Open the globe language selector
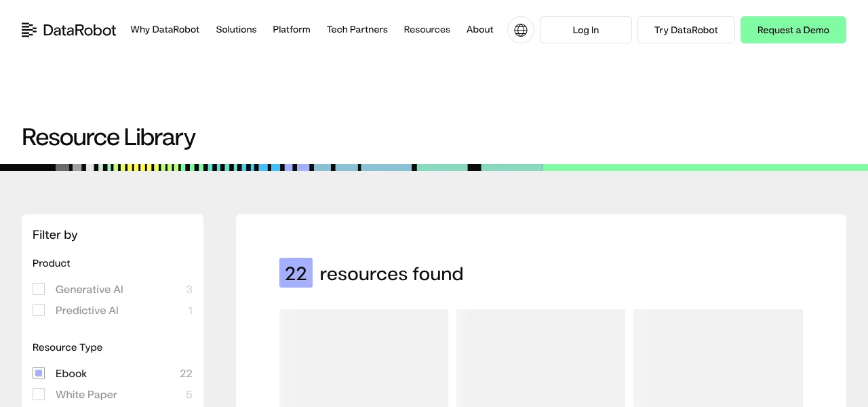This screenshot has height=407, width=868. click(521, 30)
